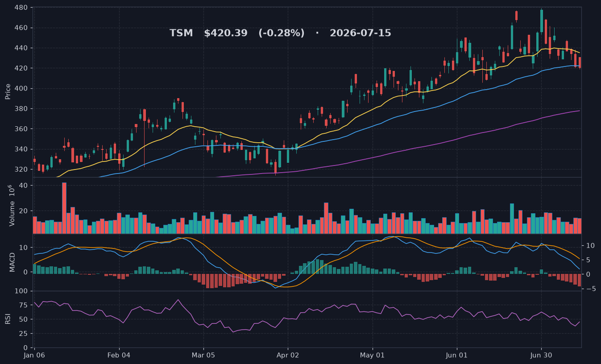The width and height of the screenshot is (601, 364).
Task: Click the 2026-07-15 date in the title
Action: (361, 33)
